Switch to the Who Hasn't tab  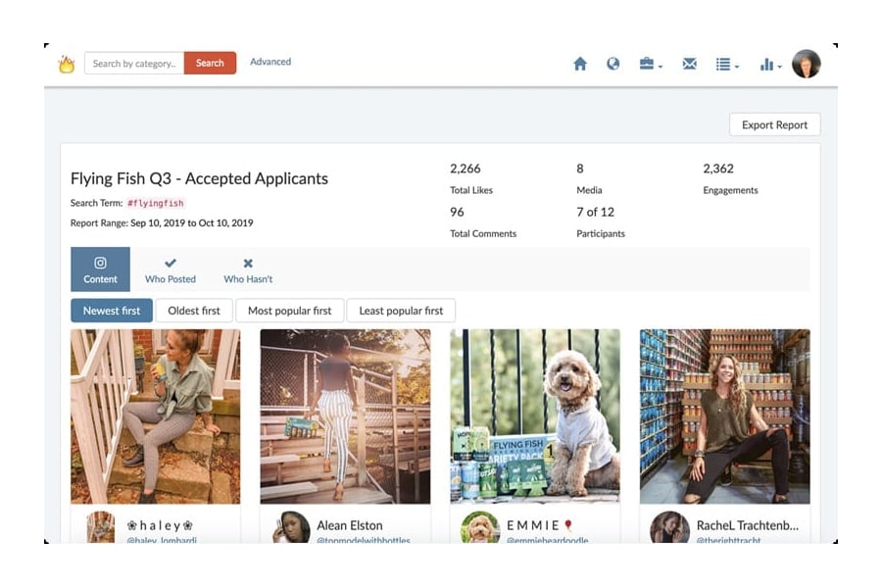(x=248, y=269)
